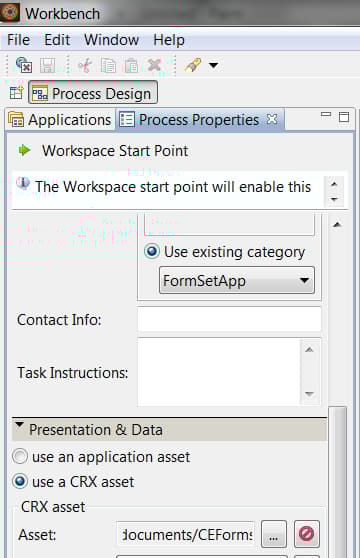Click the Delete X toolbar icon
Viewport: 360px width, 558px height.
click(x=155, y=65)
